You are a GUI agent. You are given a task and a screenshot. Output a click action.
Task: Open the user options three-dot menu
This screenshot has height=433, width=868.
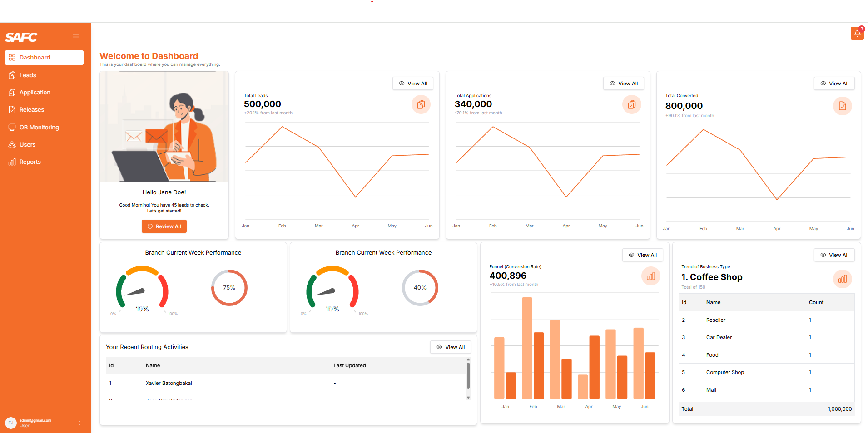pos(80,423)
